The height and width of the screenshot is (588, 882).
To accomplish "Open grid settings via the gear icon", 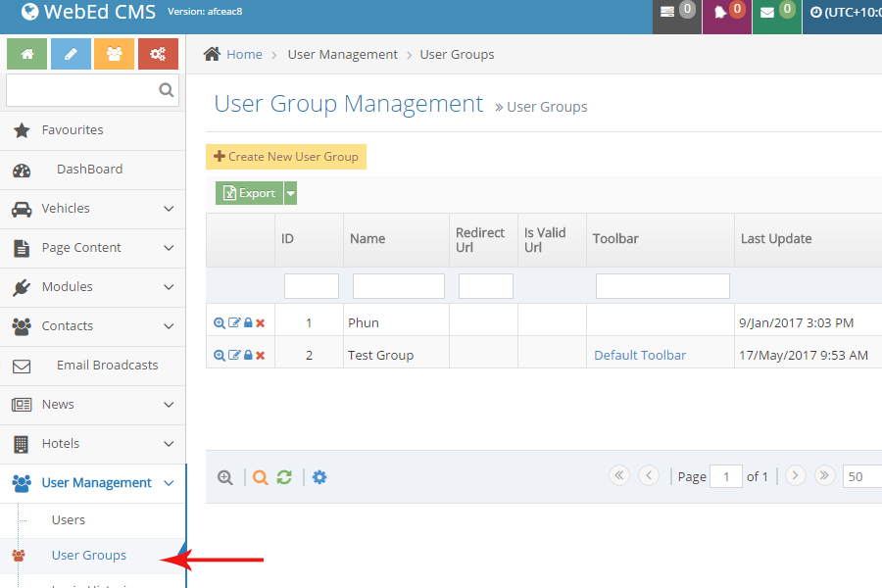I will tap(319, 477).
